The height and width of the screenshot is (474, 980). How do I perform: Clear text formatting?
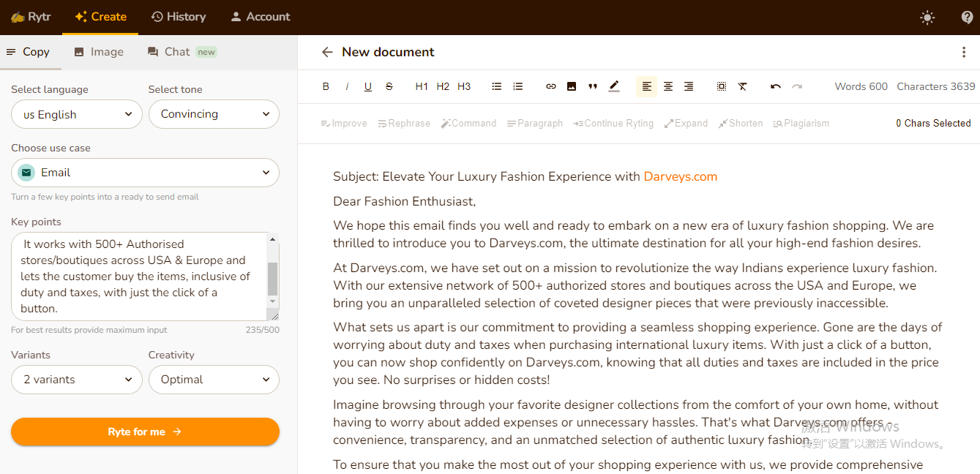743,86
